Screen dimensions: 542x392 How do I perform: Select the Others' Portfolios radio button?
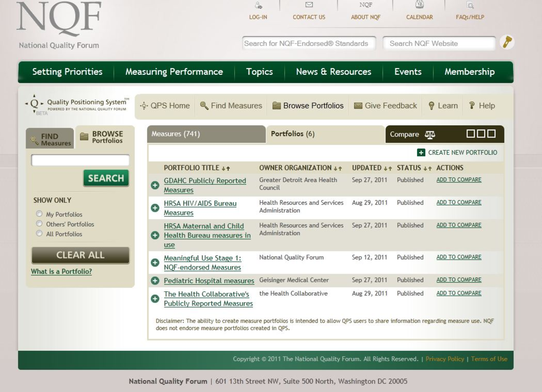(x=39, y=224)
